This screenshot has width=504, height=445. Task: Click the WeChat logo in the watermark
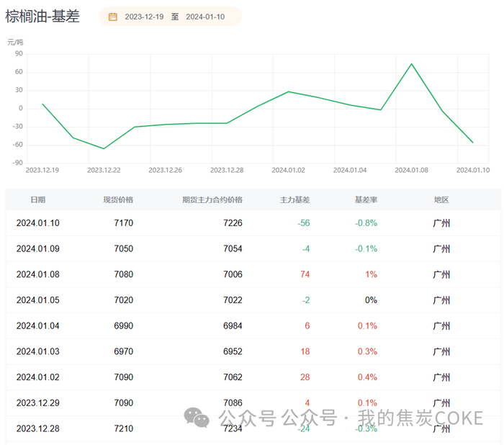(194, 417)
